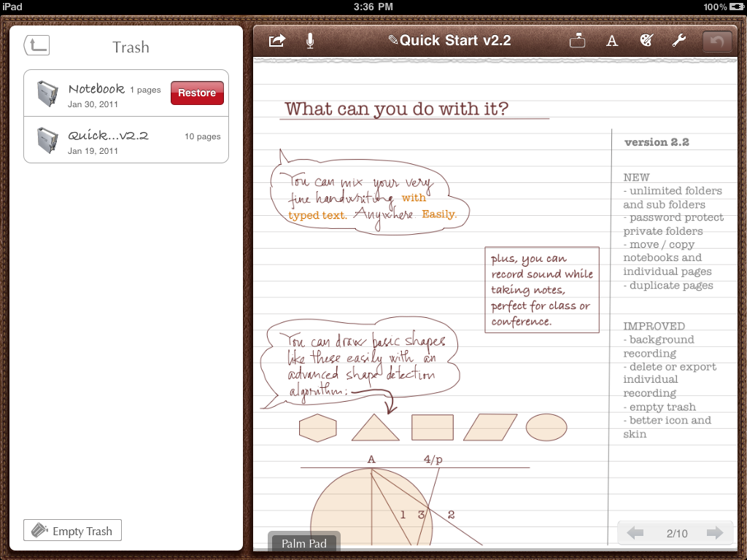Screen dimensions: 747x560
Task: Tap the rectangle shape
Action: click(433, 427)
